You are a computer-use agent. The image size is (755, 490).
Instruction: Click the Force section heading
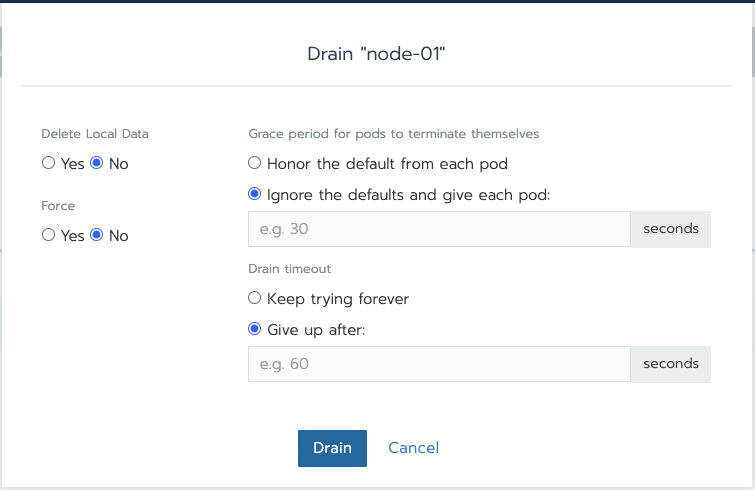pyautogui.click(x=58, y=205)
